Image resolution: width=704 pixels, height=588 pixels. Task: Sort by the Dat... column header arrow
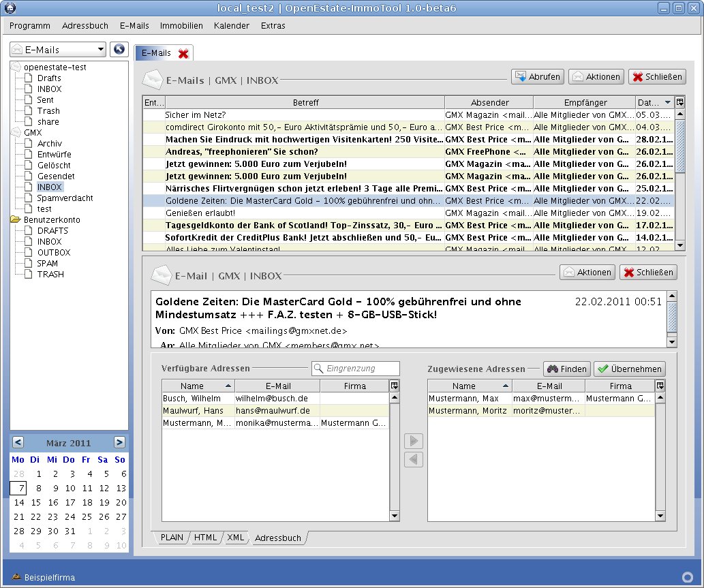[x=667, y=102]
